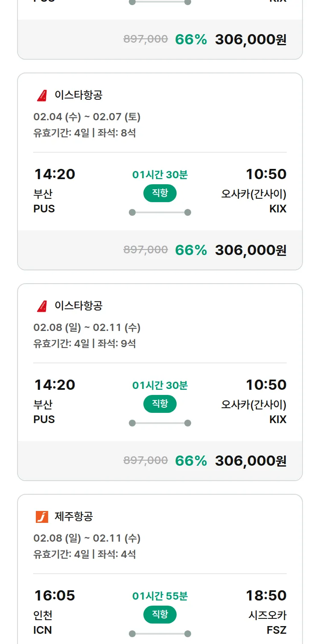Tap the 직항 badge on the 9-seat Eastar flight
This screenshot has width=320, height=644.
[160, 404]
